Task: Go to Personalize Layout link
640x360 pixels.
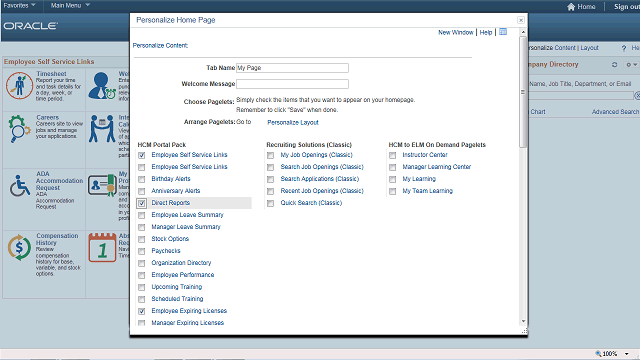Action: pos(293,122)
